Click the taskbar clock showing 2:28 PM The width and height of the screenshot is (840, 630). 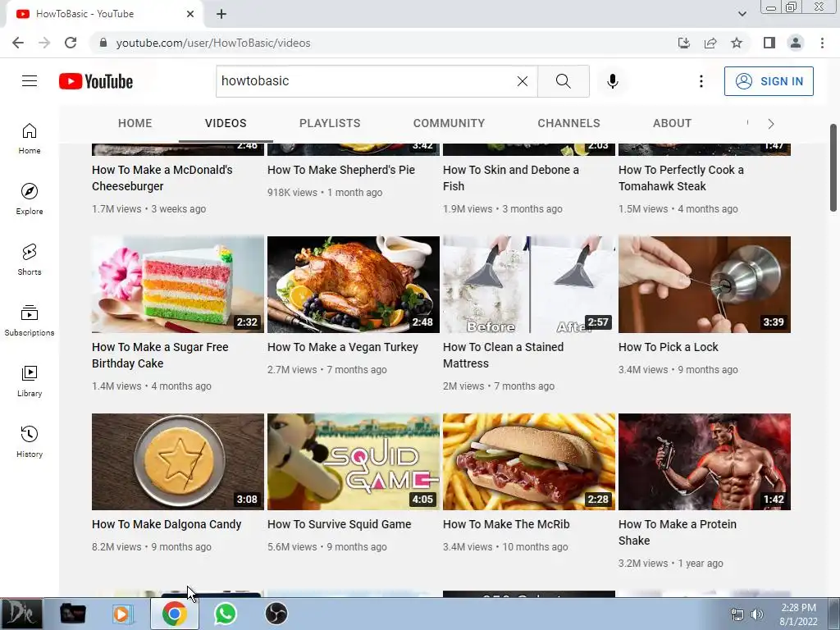coord(798,614)
